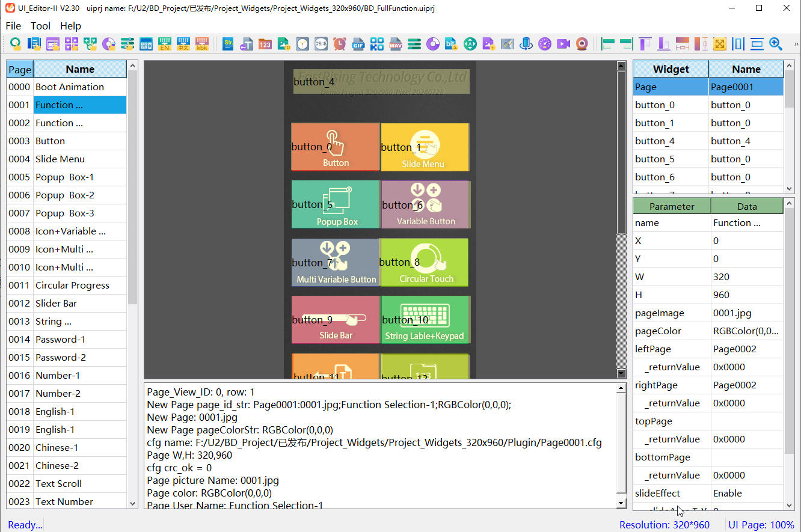Select the analog clock widget tool
Viewport: 801px width, 532px height.
pos(302,44)
